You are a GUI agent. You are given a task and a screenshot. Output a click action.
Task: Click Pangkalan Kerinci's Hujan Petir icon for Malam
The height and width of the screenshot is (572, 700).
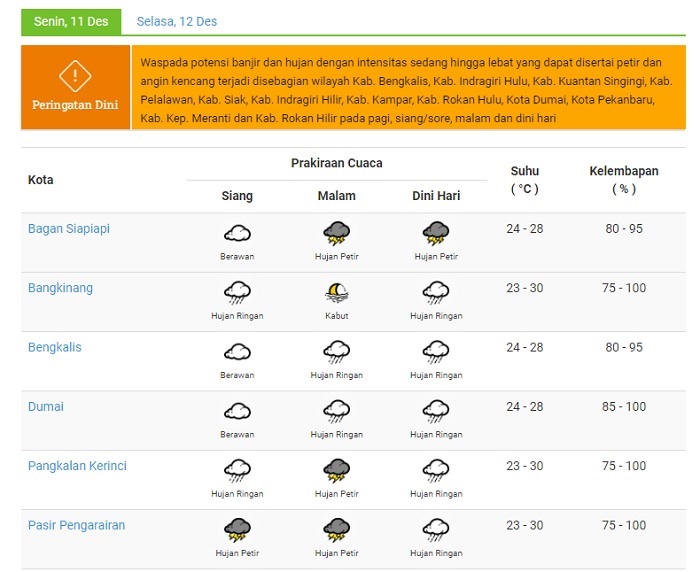[x=337, y=471]
